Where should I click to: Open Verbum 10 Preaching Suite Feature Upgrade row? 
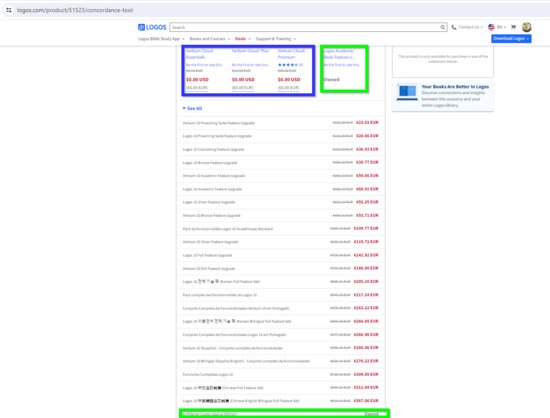[x=281, y=123]
